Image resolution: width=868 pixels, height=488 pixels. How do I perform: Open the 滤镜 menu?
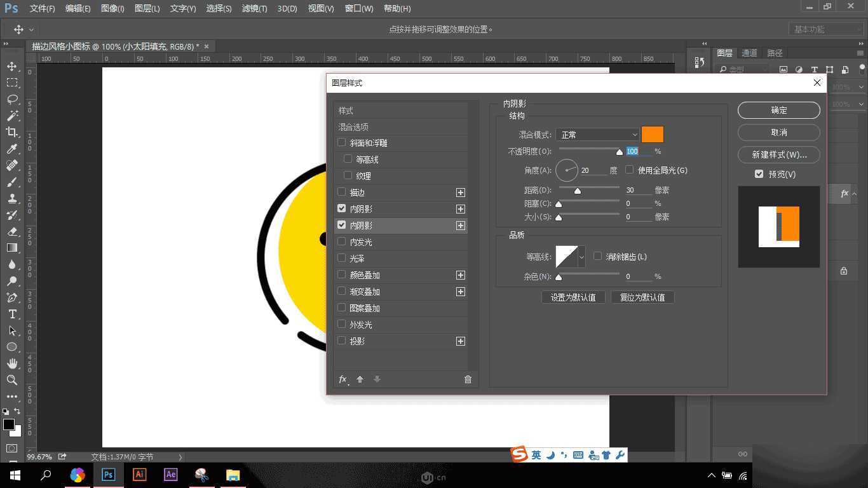pyautogui.click(x=253, y=8)
